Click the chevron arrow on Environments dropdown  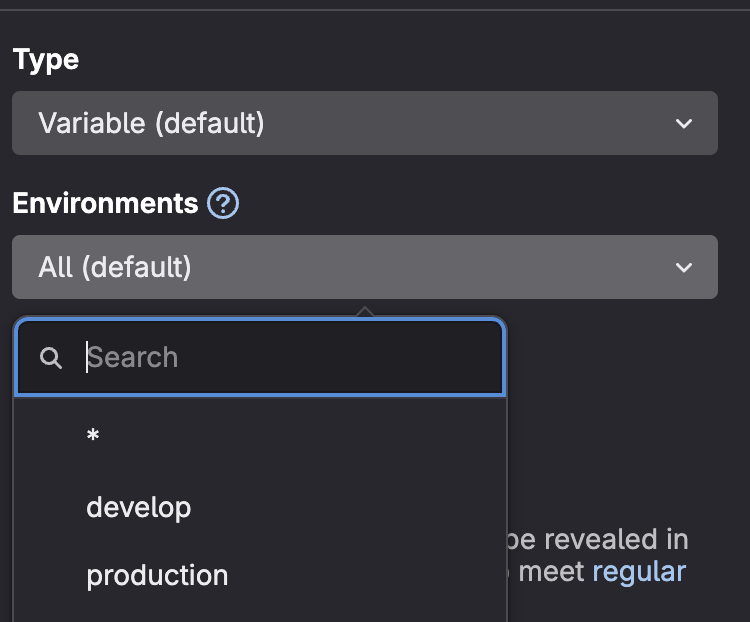(x=684, y=267)
